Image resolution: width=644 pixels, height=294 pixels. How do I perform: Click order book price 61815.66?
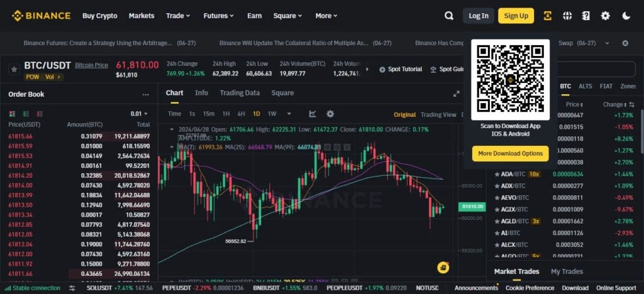pos(20,136)
